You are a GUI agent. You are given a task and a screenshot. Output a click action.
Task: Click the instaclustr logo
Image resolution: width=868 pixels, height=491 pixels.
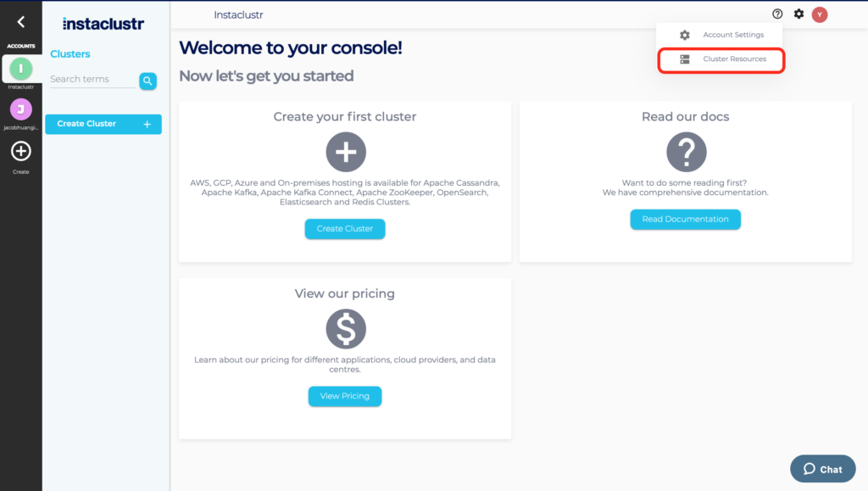pyautogui.click(x=103, y=24)
